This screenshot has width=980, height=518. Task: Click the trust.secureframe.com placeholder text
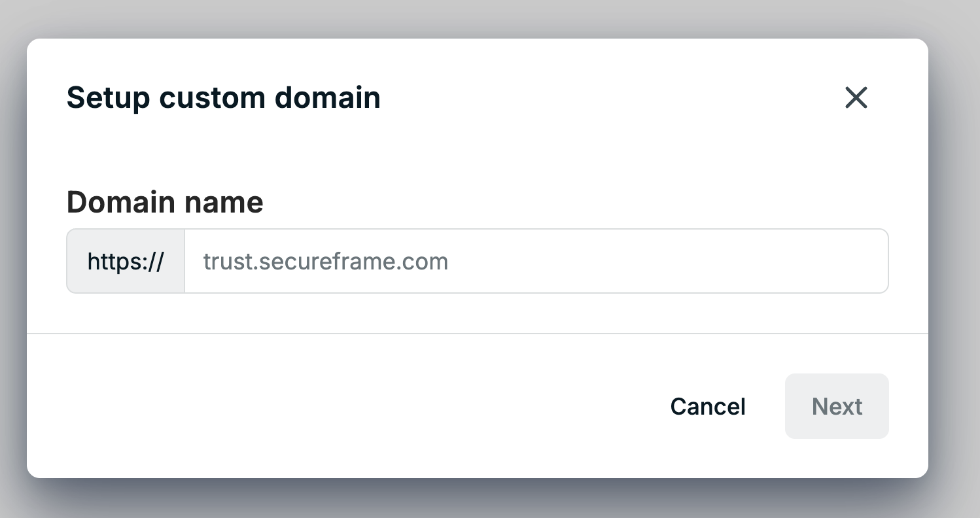click(x=326, y=262)
